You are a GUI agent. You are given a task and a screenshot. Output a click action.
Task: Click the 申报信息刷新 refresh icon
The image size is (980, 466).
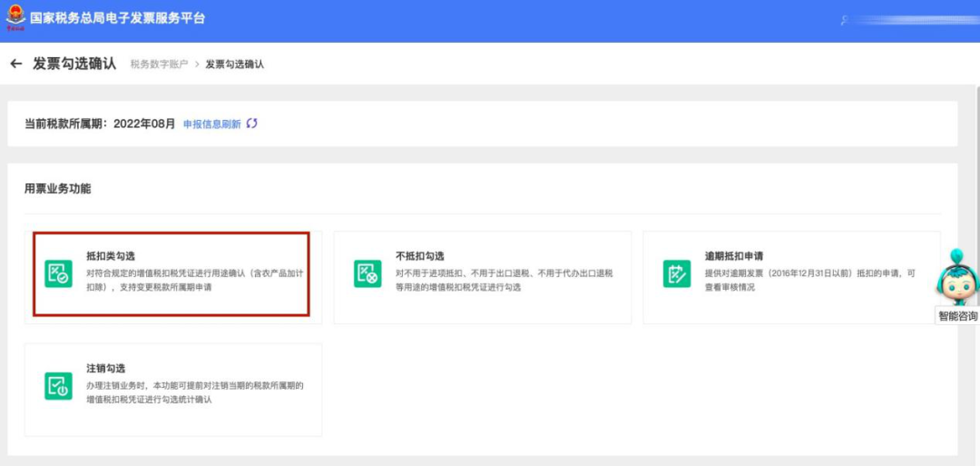coord(251,124)
